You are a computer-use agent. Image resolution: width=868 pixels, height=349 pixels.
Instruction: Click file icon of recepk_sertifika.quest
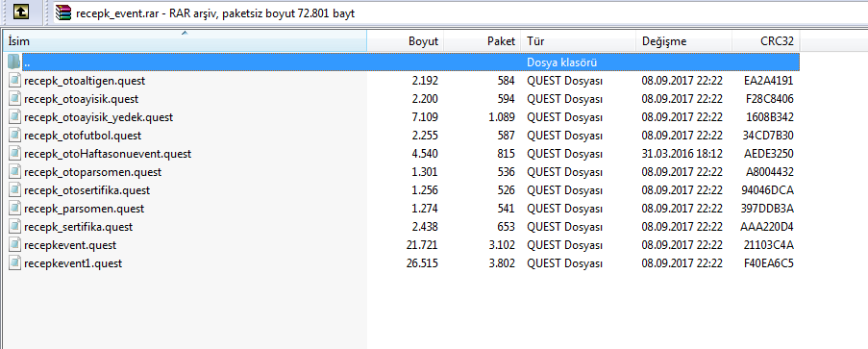(x=15, y=227)
